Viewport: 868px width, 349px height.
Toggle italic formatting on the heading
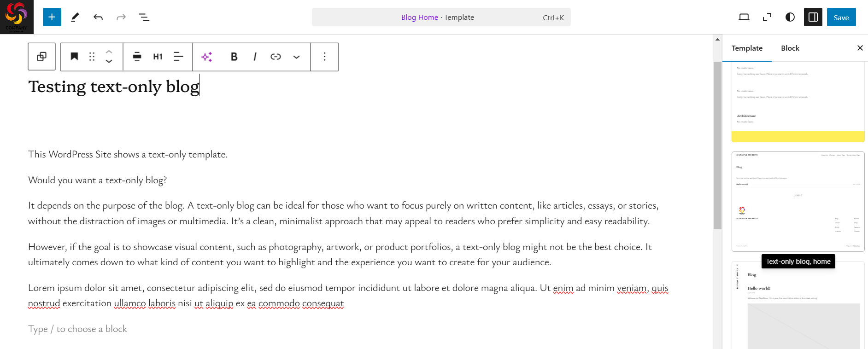pos(255,57)
